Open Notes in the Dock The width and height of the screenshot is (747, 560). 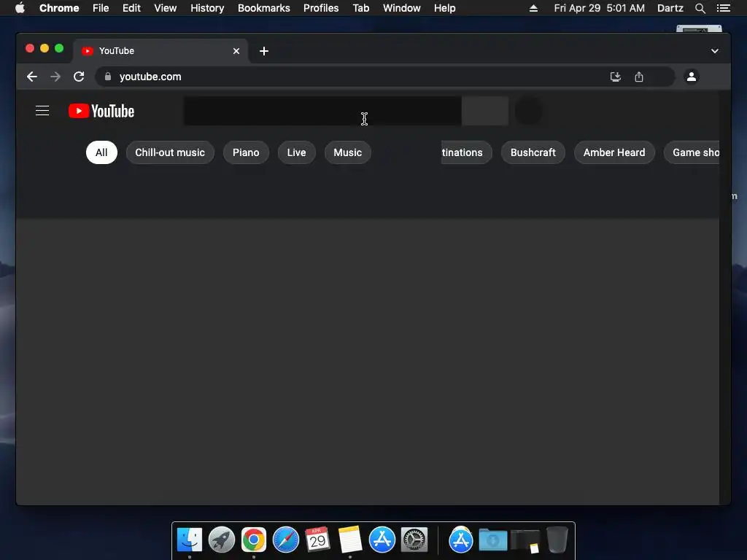(x=350, y=540)
